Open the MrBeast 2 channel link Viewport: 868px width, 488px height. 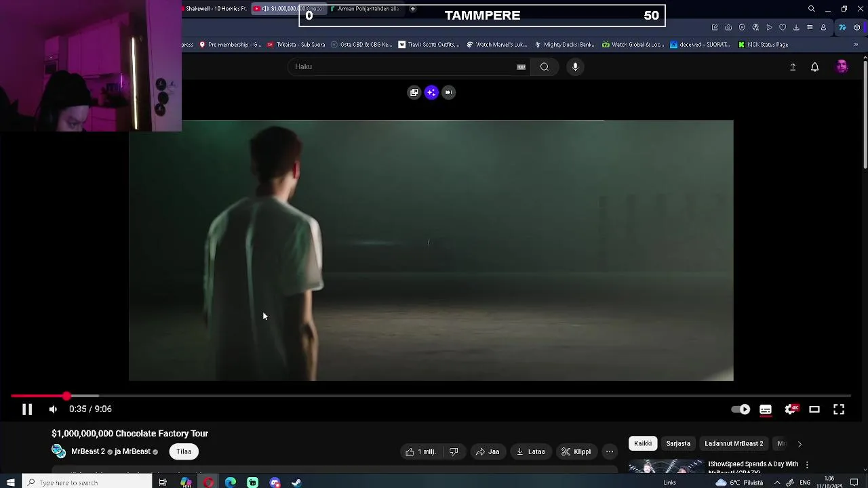88,451
